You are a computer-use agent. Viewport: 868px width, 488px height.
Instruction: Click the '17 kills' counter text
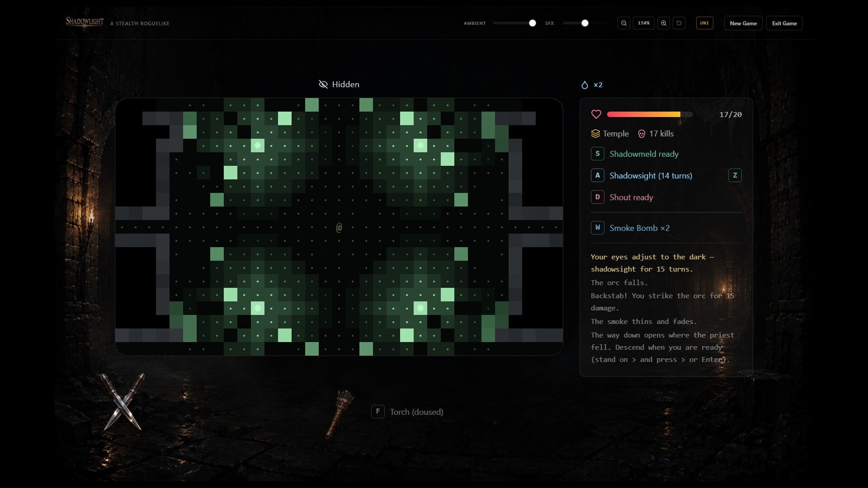[x=661, y=134]
